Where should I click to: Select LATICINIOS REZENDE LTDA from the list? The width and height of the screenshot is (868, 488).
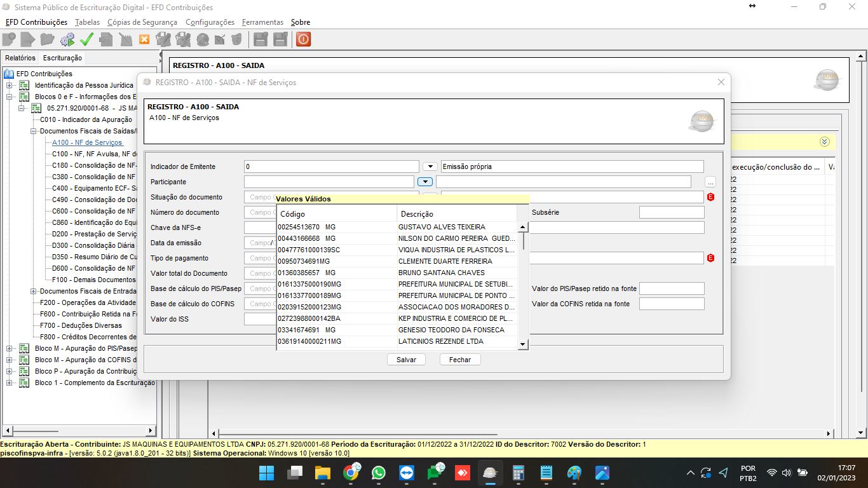click(x=440, y=341)
